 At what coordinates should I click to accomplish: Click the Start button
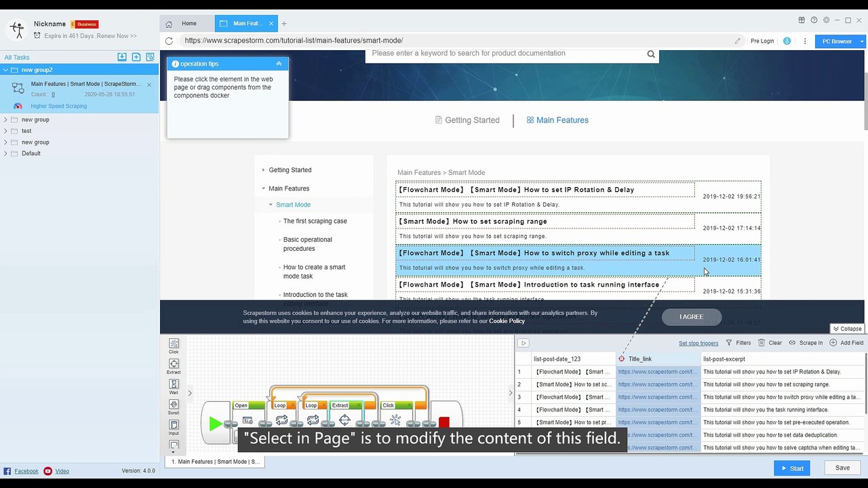[791, 468]
